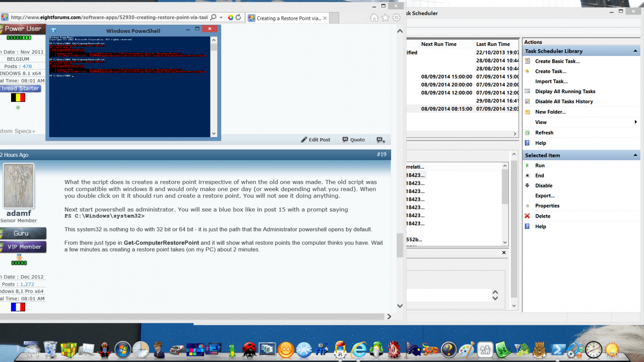Click browser URL address field
This screenshot has width=644, height=362.
click(x=109, y=17)
